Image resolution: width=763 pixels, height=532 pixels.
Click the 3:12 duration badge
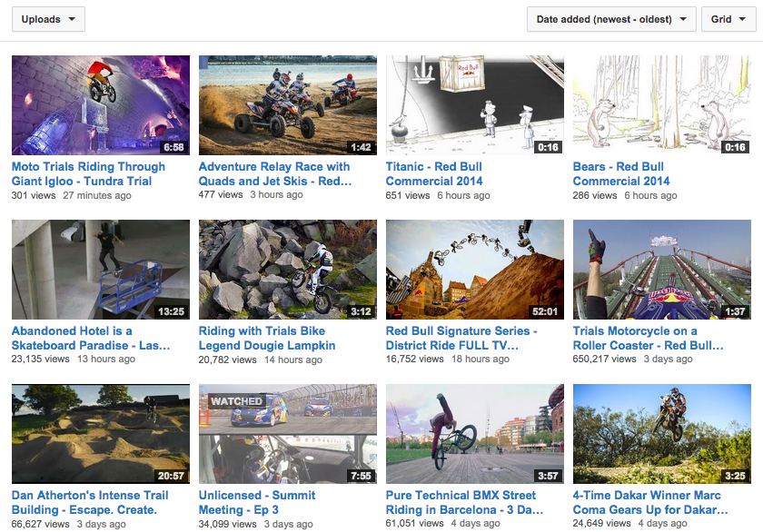click(x=361, y=311)
